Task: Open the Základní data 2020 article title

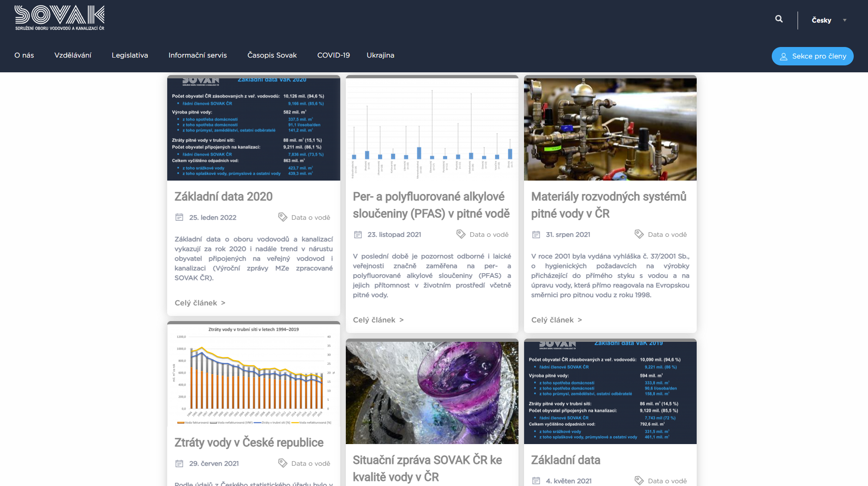Action: click(223, 197)
